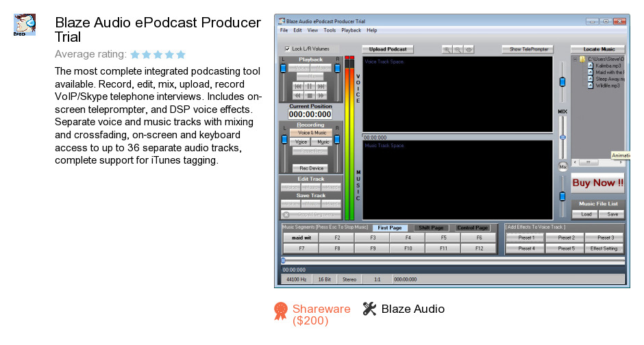644x345 pixels.
Task: Click the playback stop button
Action: (x=310, y=96)
